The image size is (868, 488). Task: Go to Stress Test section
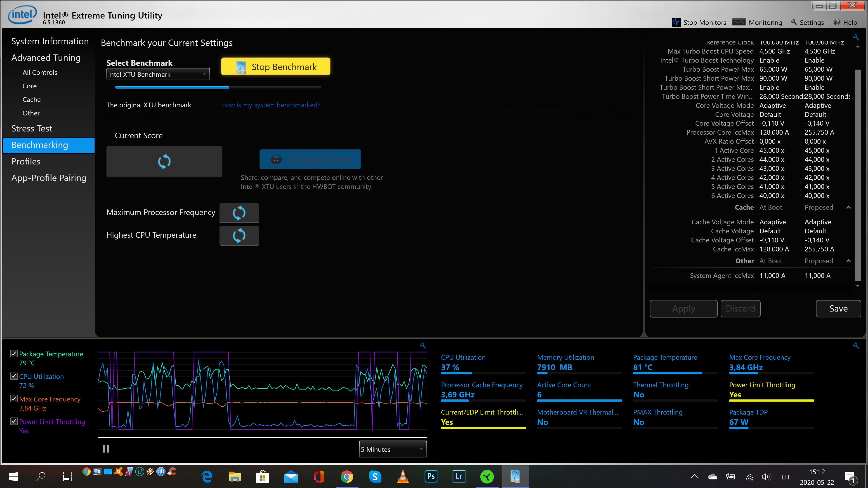coord(32,128)
